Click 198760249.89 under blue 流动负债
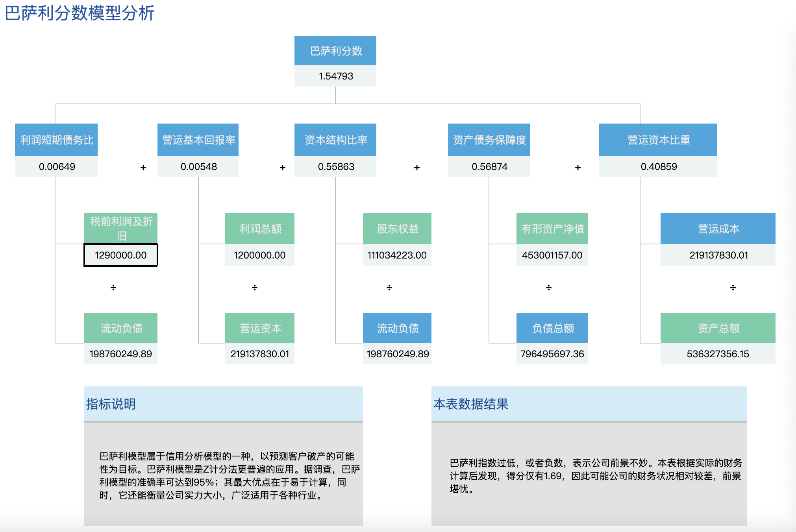796x532 pixels. pyautogui.click(x=397, y=354)
